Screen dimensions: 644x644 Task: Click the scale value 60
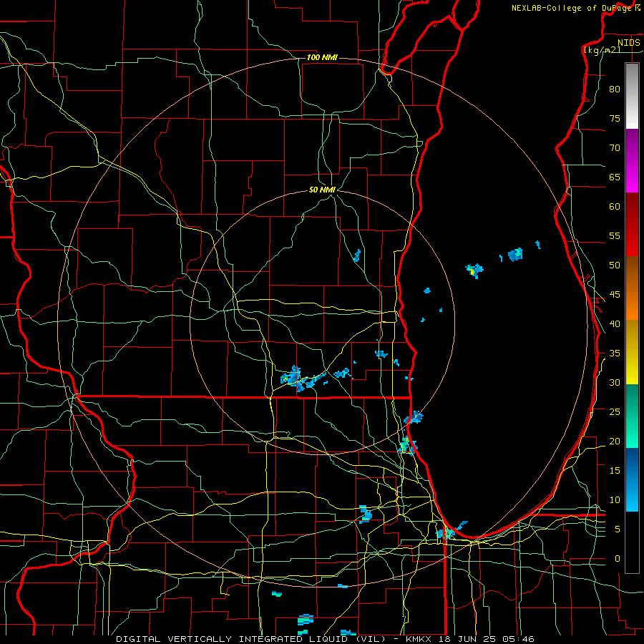click(x=615, y=207)
